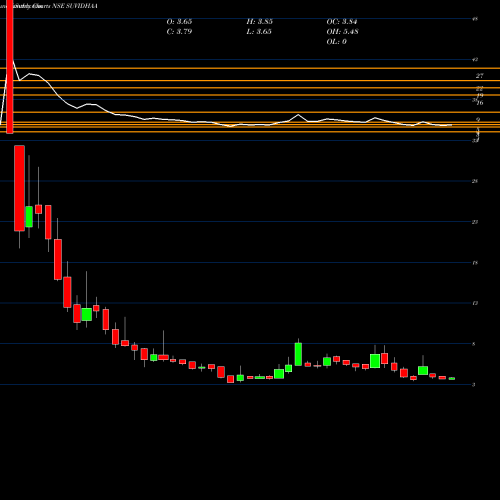This screenshot has height=500, width=500.
Task: Click the tall red volume bar at top left
Action: pos(10,67)
